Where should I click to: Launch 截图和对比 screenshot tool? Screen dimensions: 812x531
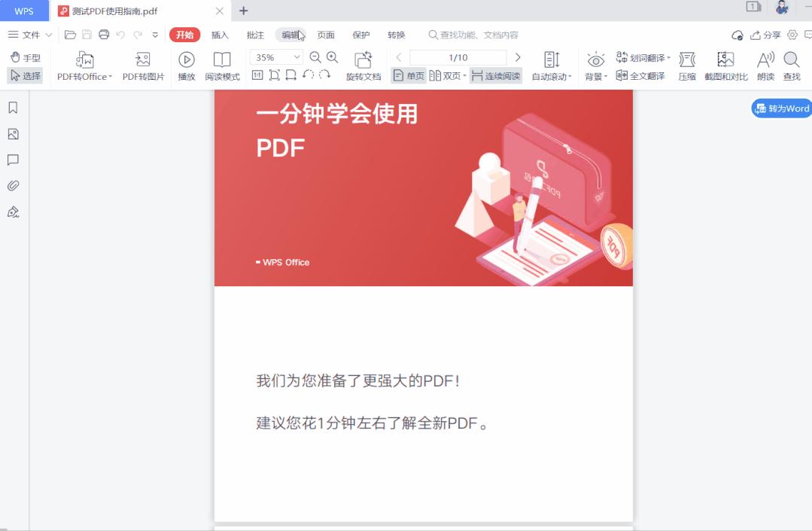[725, 66]
